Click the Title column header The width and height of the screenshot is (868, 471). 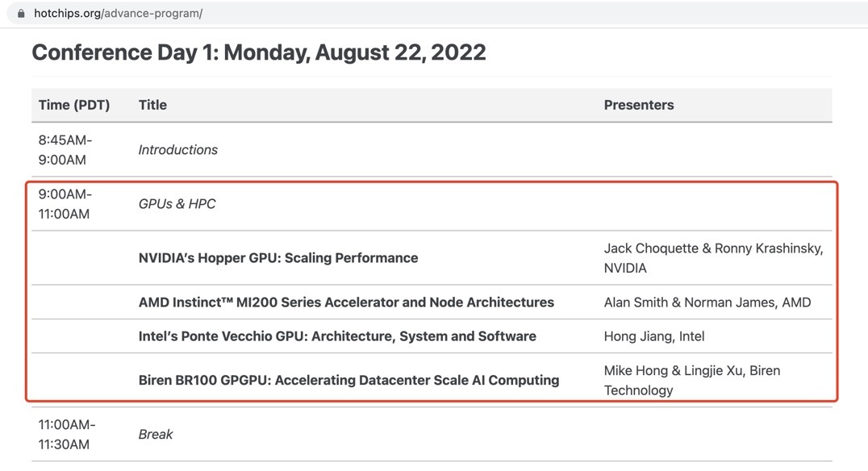click(152, 105)
